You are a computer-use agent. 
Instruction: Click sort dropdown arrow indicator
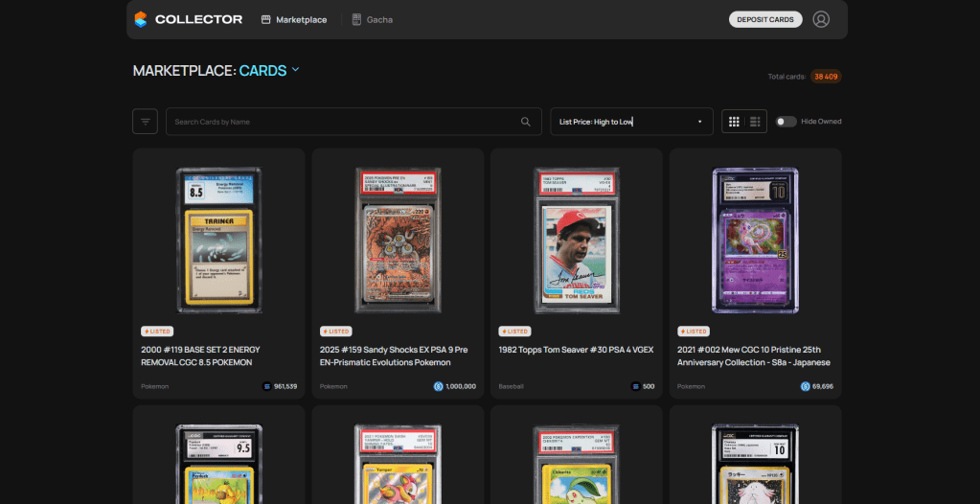click(700, 122)
